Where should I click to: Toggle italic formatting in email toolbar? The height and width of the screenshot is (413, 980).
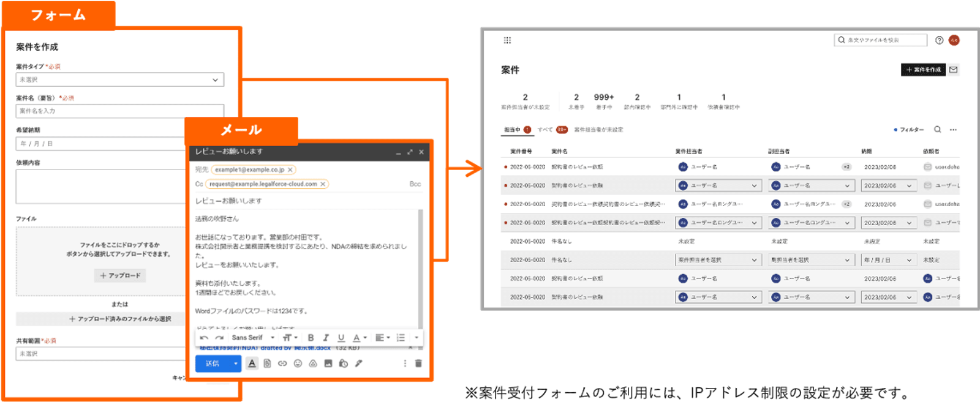point(326,338)
